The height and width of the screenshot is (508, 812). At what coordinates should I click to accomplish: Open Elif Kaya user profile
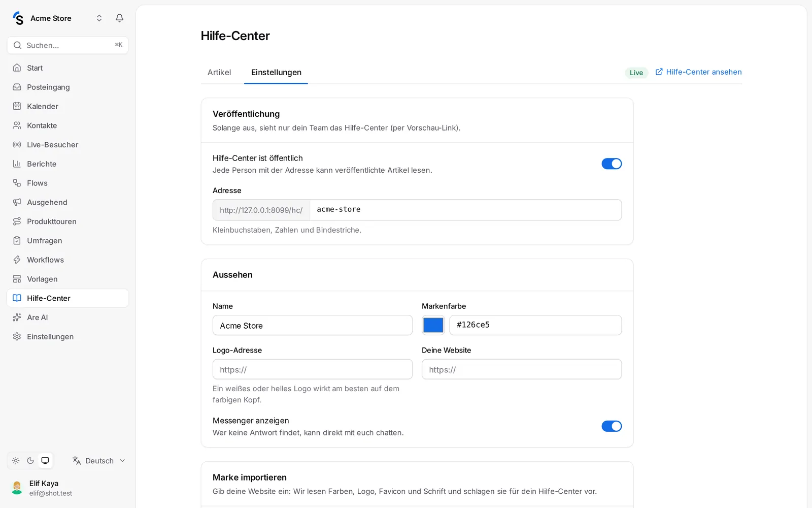tap(67, 488)
